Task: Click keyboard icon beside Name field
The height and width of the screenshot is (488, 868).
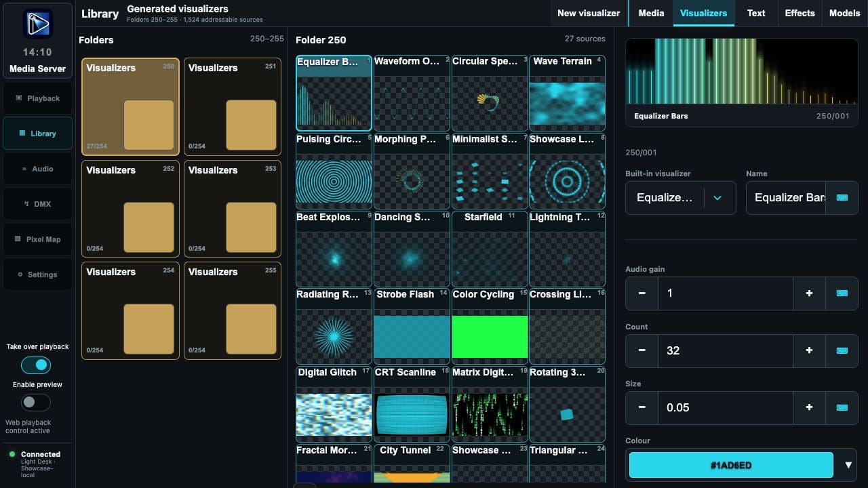Action: (842, 197)
